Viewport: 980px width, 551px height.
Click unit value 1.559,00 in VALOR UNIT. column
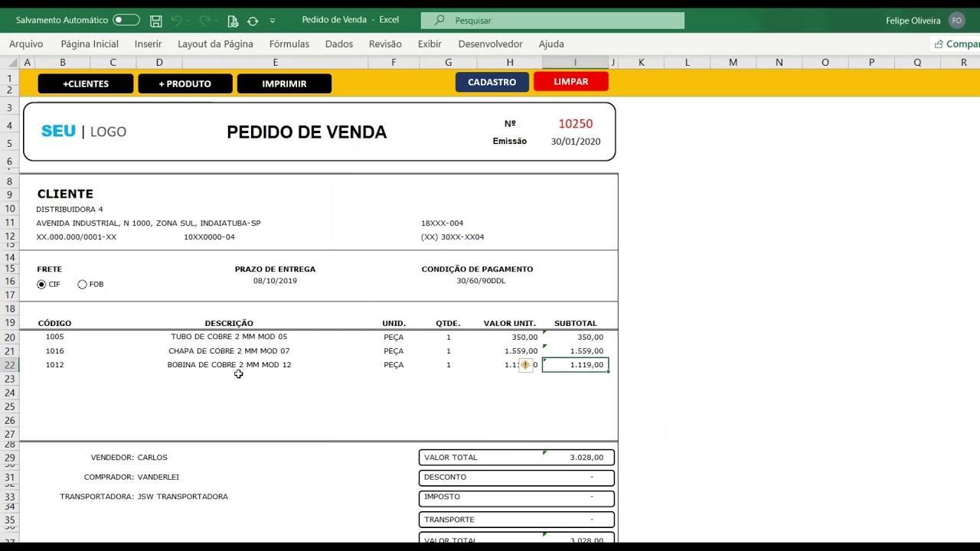521,351
